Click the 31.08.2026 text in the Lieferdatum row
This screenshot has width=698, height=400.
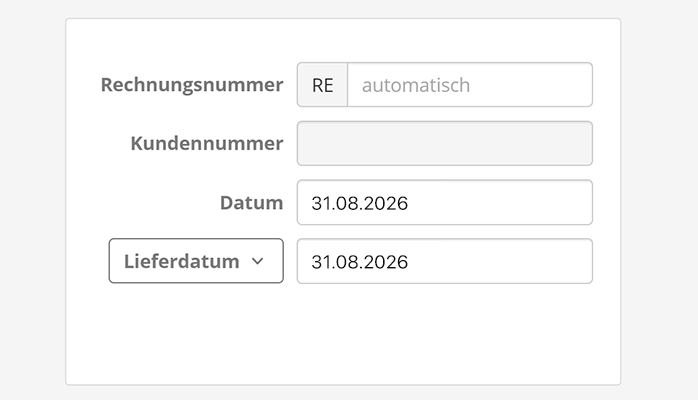[360, 261]
